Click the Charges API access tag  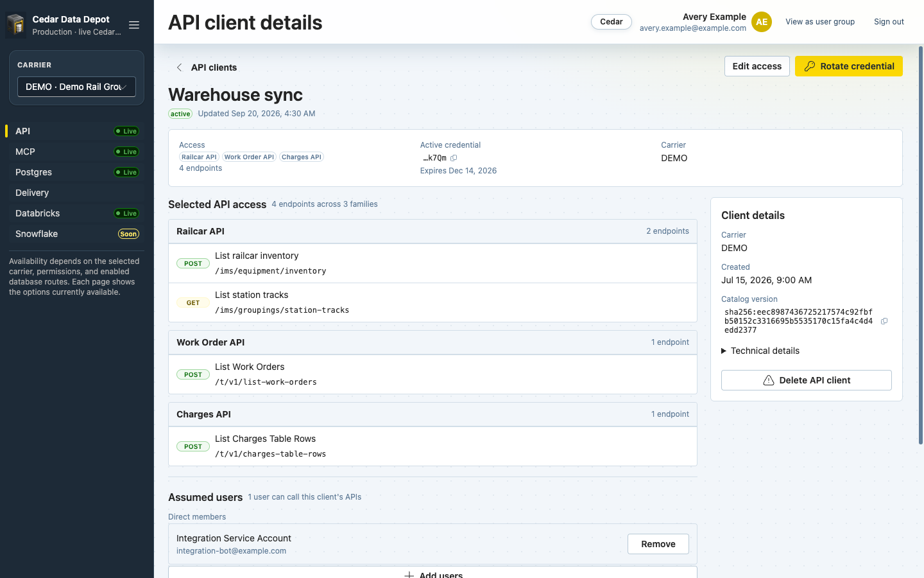tap(302, 157)
